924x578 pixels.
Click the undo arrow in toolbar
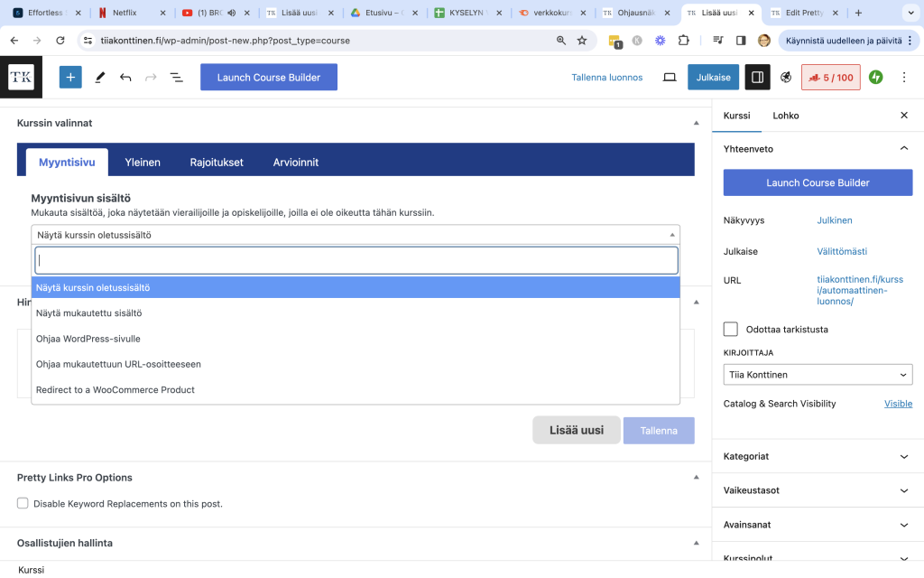point(125,78)
